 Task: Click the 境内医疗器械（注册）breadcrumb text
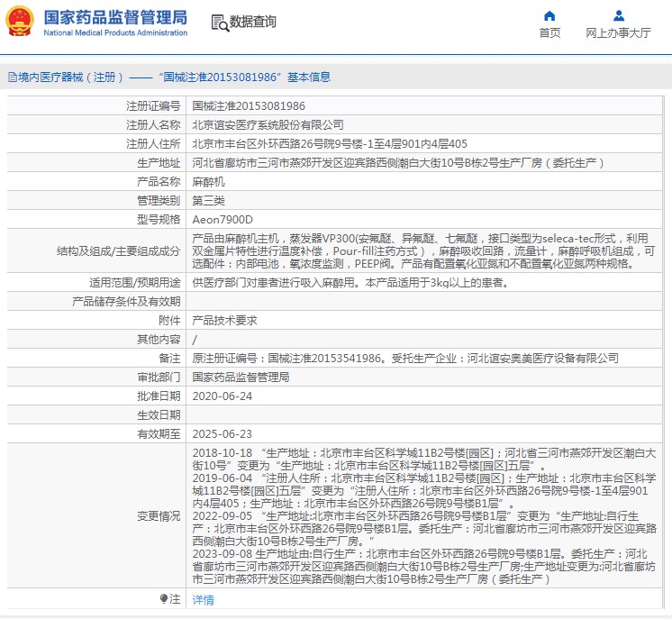coord(68,77)
